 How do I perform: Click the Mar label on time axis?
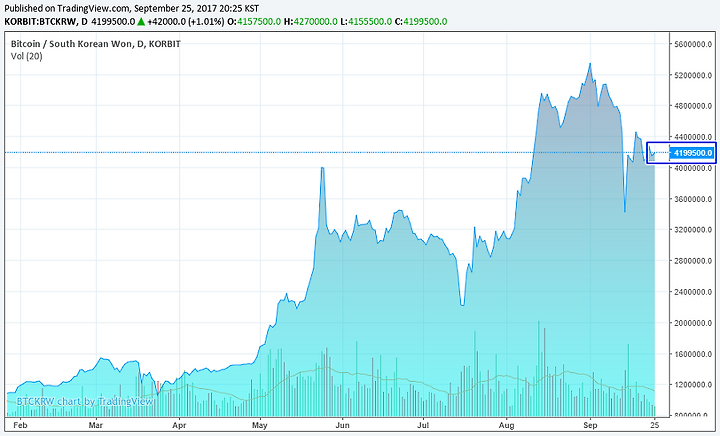coord(96,425)
